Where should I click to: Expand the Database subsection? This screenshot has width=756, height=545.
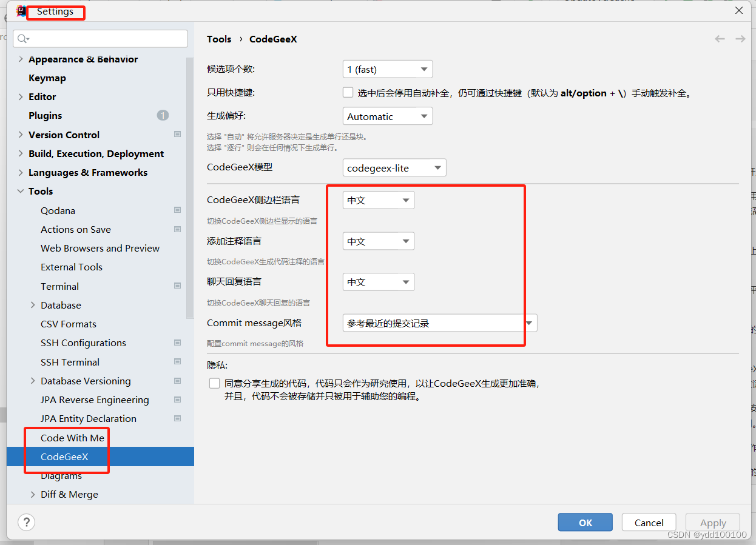[x=33, y=305]
